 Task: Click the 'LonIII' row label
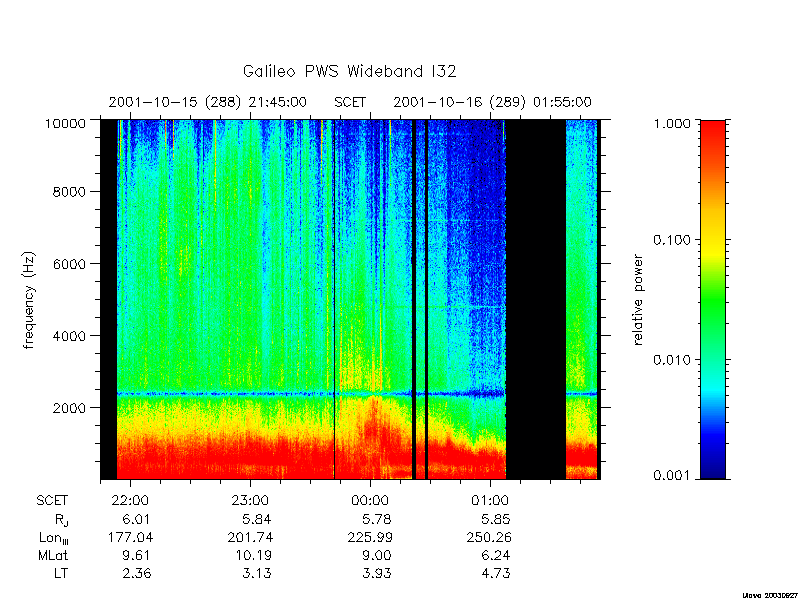[53, 538]
